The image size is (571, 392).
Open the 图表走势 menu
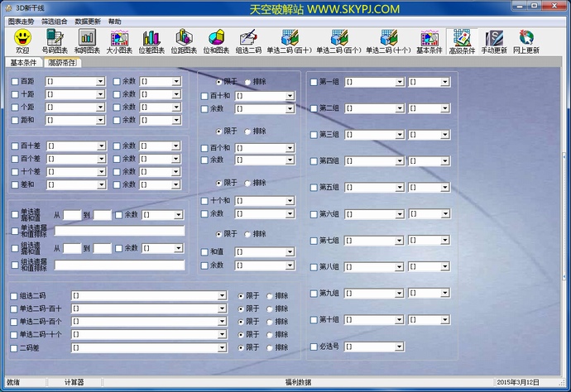point(22,21)
